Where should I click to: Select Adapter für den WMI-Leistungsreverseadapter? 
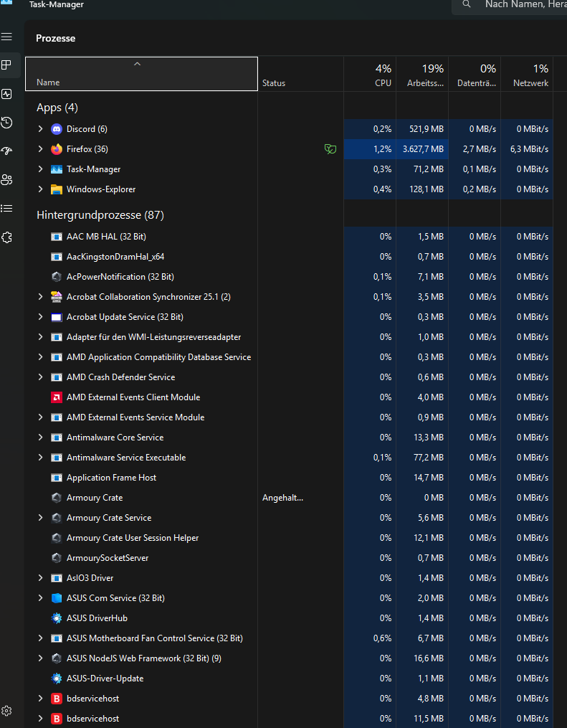pyautogui.click(x=289, y=337)
